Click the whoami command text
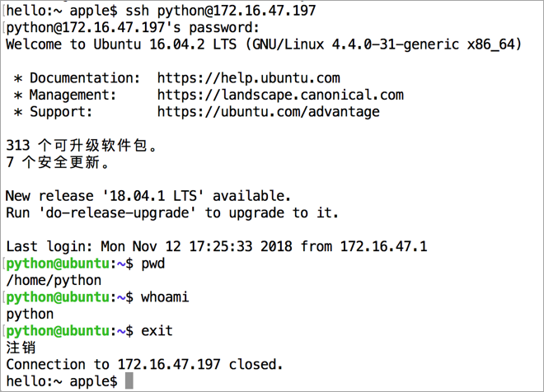The width and height of the screenshot is (544, 392). (x=165, y=297)
